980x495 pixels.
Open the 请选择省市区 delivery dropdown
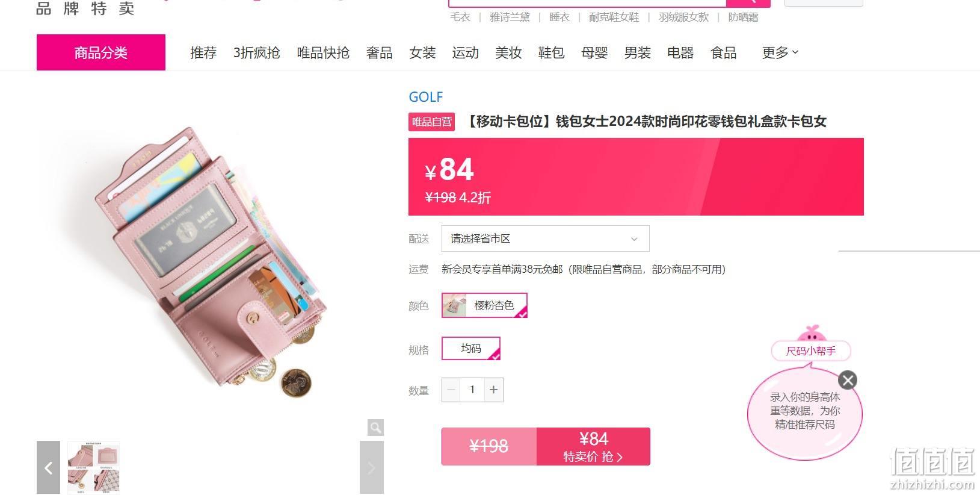(x=545, y=238)
